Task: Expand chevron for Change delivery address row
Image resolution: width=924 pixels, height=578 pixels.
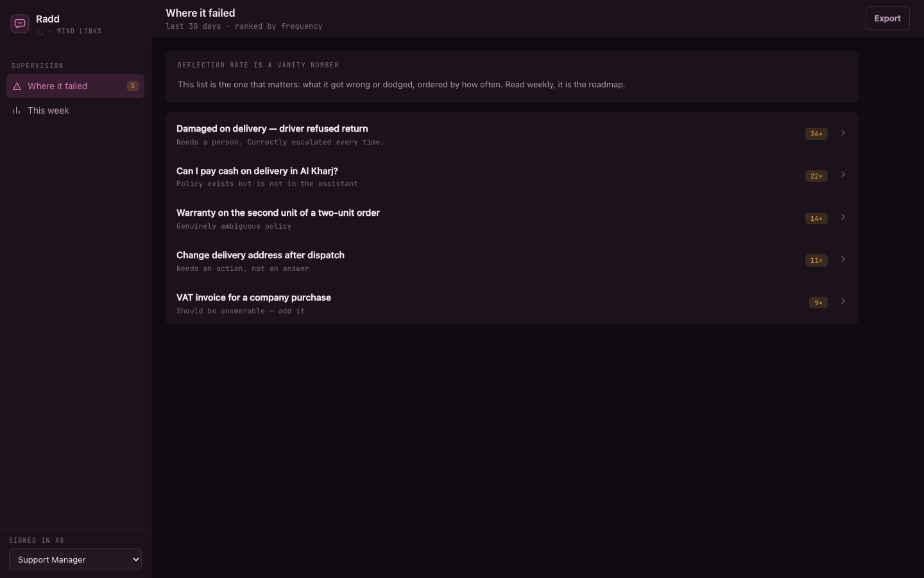Action: 843,259
